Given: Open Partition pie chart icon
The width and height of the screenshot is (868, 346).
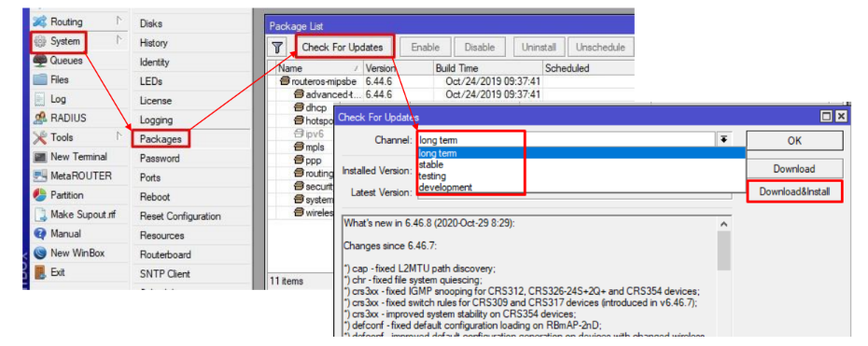Looking at the screenshot, I should tap(40, 195).
